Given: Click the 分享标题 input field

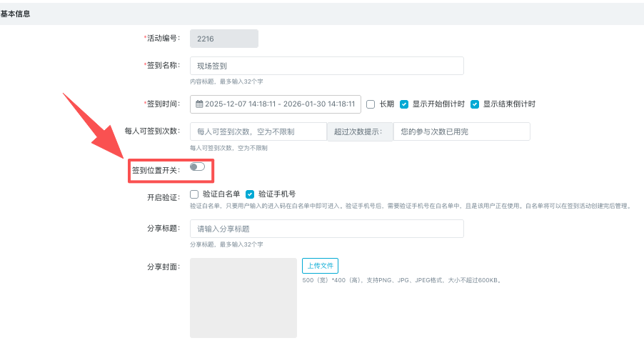Looking at the screenshot, I should [326, 229].
